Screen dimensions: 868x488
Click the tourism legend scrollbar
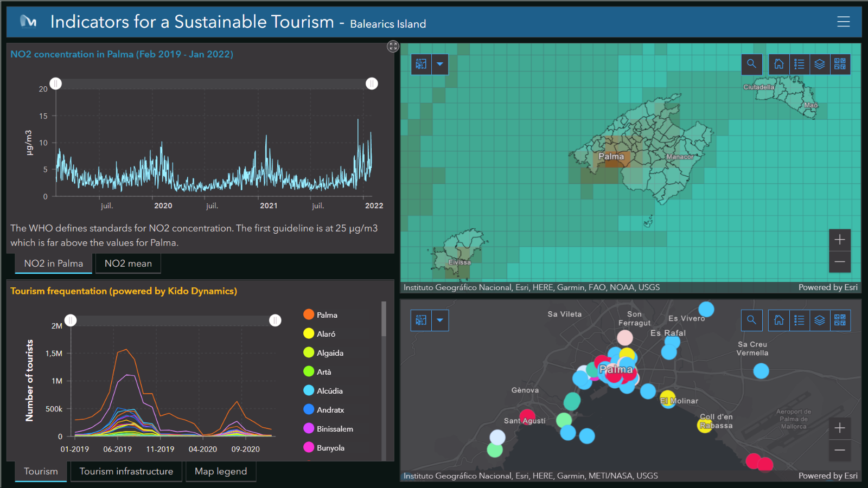coord(384,320)
